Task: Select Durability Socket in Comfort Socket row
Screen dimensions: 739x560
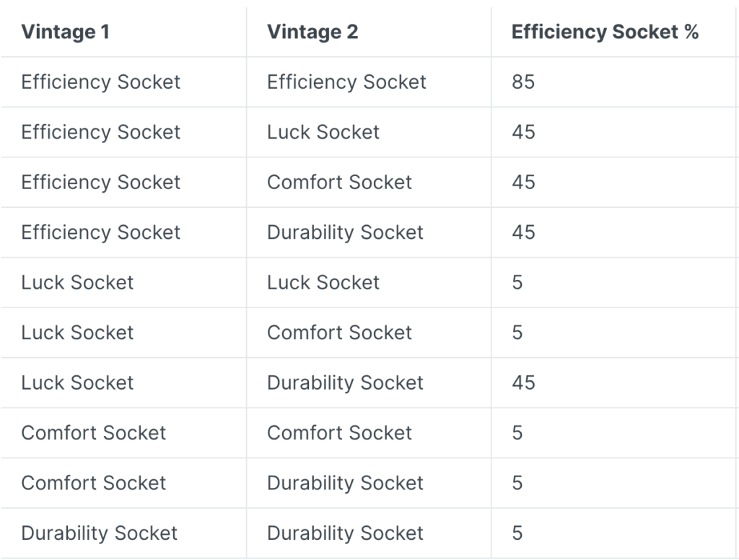Action: pos(345,484)
